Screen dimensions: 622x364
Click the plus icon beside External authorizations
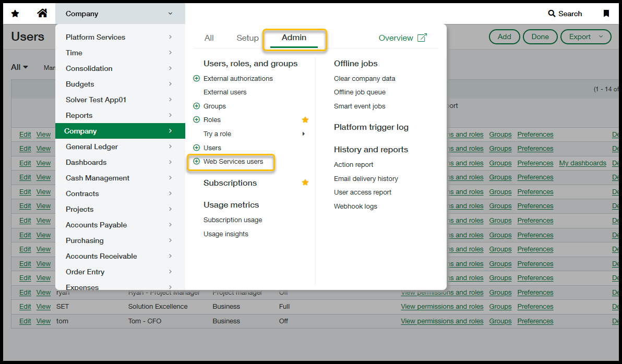(x=197, y=79)
